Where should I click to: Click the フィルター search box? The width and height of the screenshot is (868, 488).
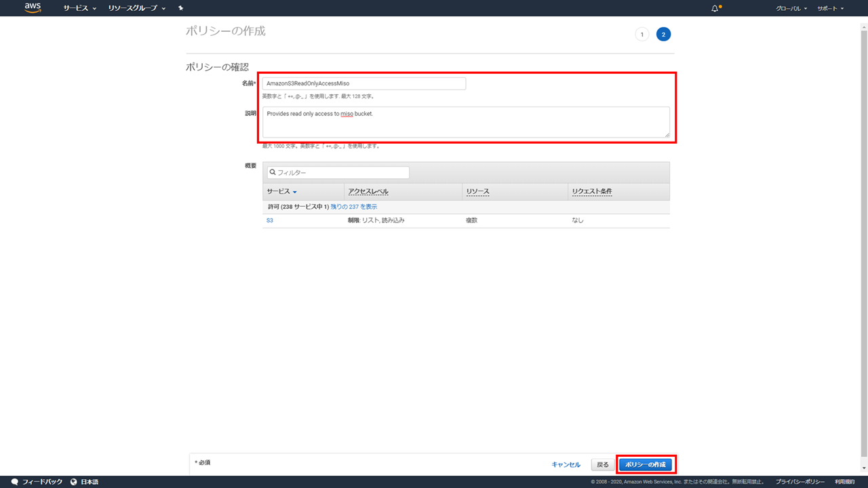click(x=338, y=173)
